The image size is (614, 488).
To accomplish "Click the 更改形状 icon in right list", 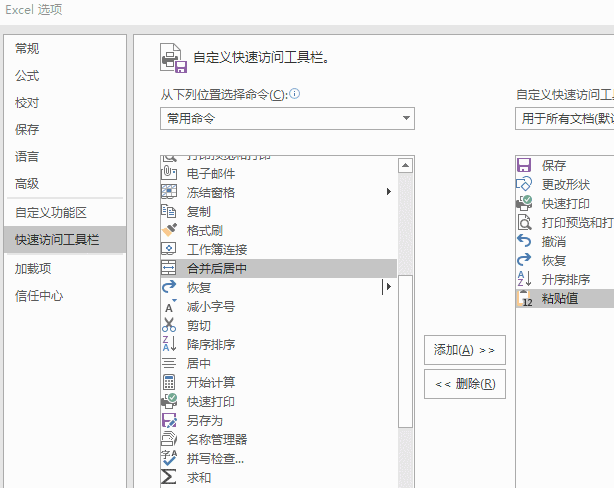I will tap(524, 184).
